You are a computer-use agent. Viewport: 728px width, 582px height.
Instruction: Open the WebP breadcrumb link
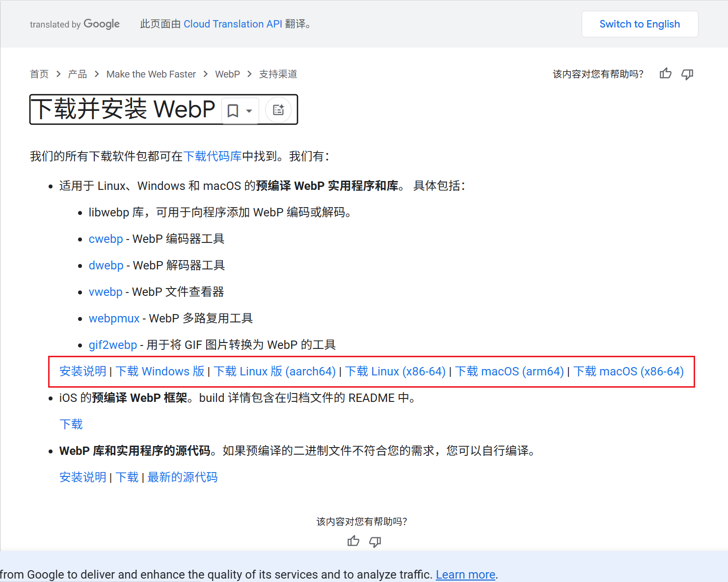point(227,74)
